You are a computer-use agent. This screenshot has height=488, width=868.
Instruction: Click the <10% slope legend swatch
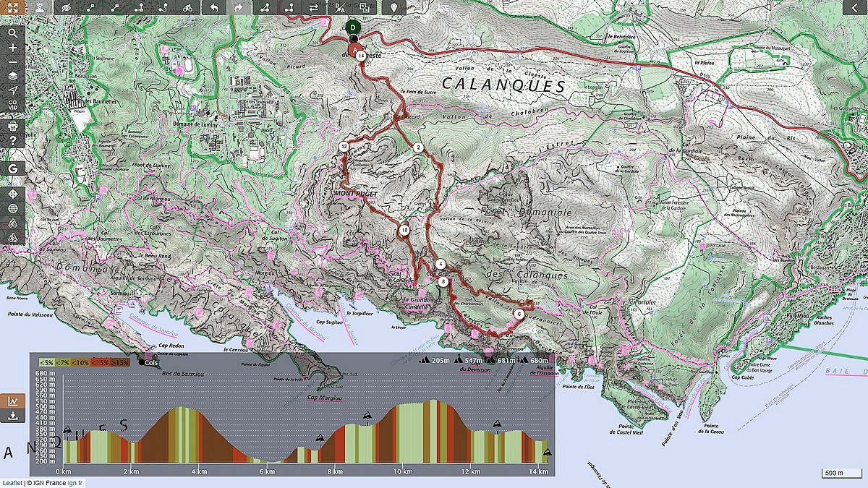tap(82, 362)
